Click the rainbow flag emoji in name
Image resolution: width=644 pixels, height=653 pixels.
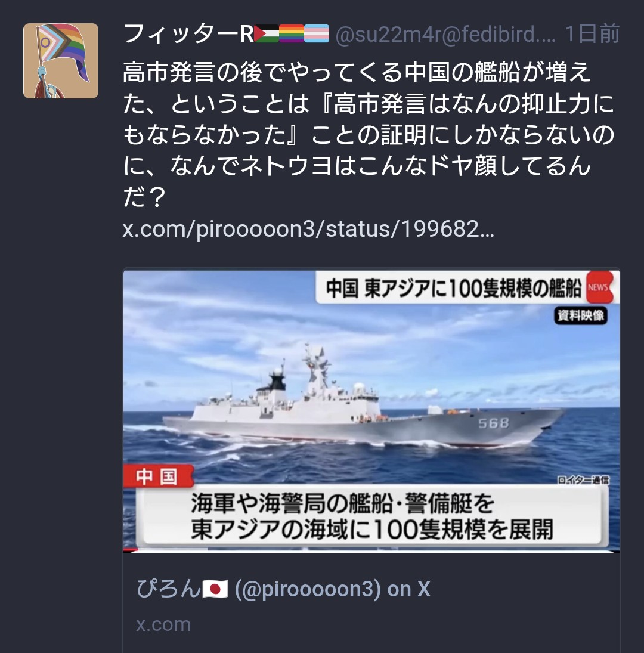pos(292,34)
